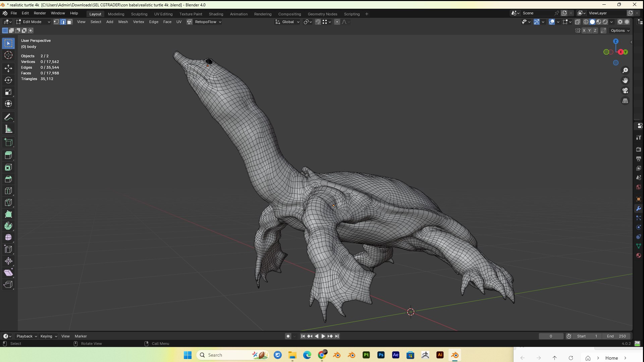This screenshot has width=644, height=362.
Task: Select the Rip Region tool
Action: point(8,285)
